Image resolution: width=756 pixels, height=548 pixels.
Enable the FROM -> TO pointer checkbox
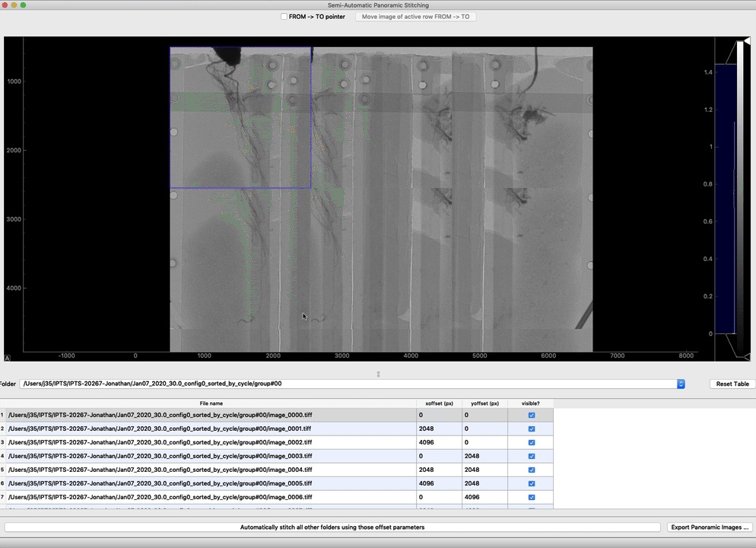[x=284, y=17]
